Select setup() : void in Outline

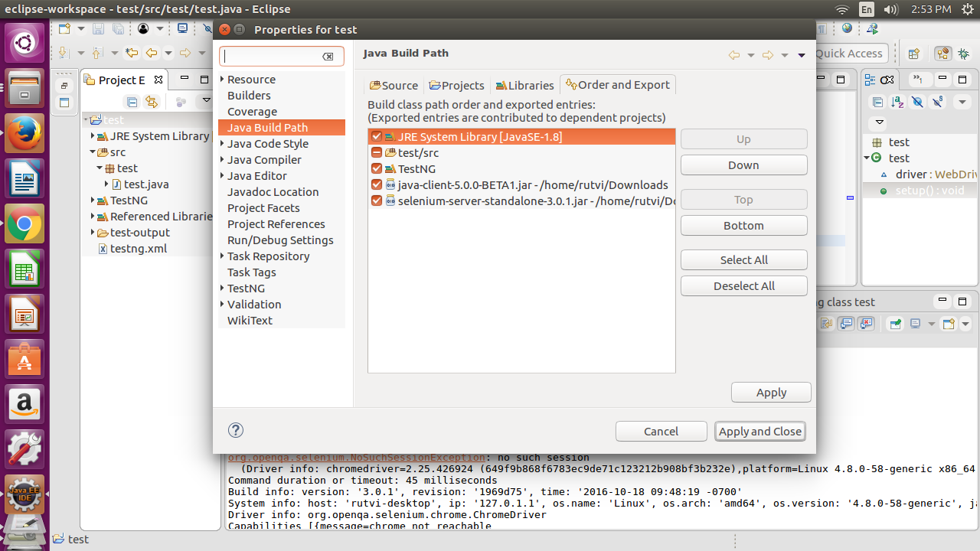930,190
